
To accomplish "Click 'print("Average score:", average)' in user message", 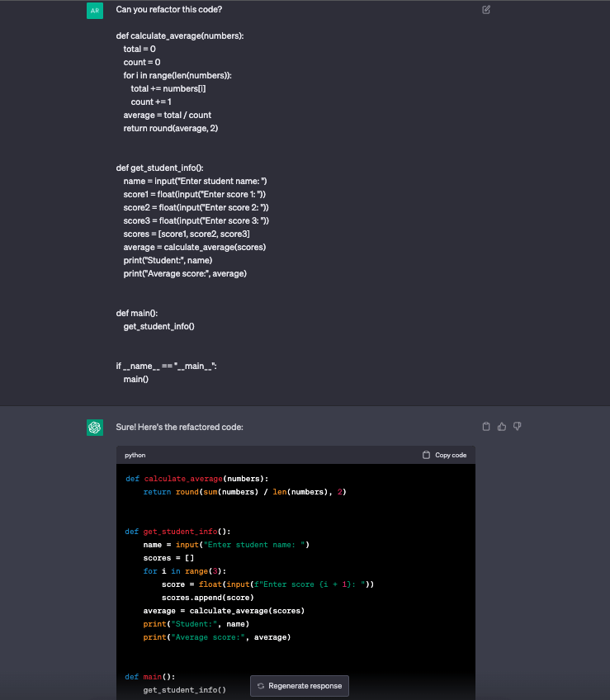I will click(x=185, y=273).
